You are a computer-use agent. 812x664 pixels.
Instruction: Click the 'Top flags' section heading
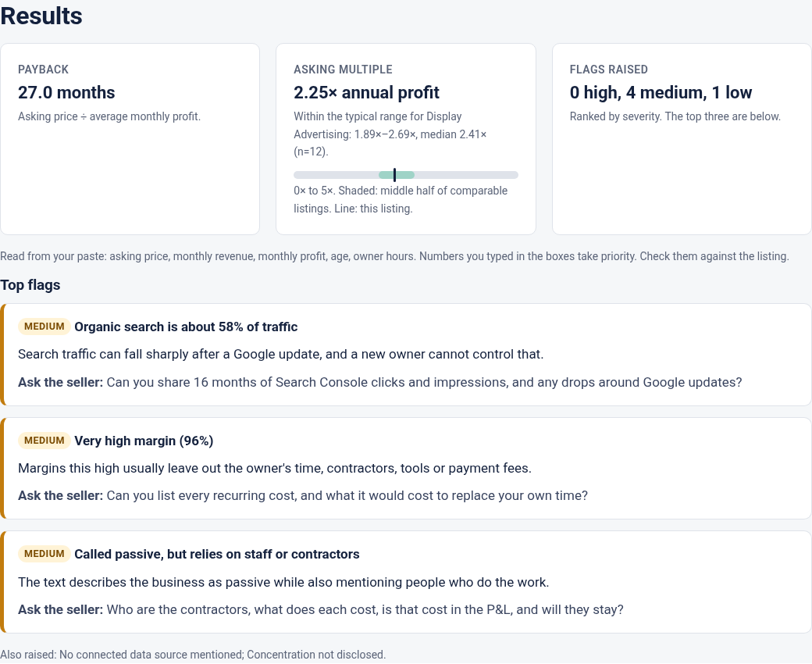pyautogui.click(x=30, y=285)
